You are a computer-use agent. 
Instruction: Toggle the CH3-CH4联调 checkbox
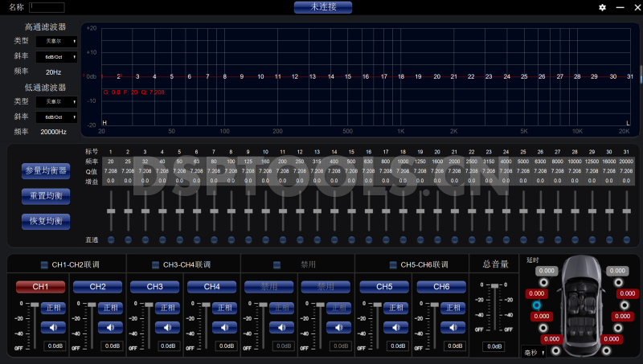[x=155, y=265]
